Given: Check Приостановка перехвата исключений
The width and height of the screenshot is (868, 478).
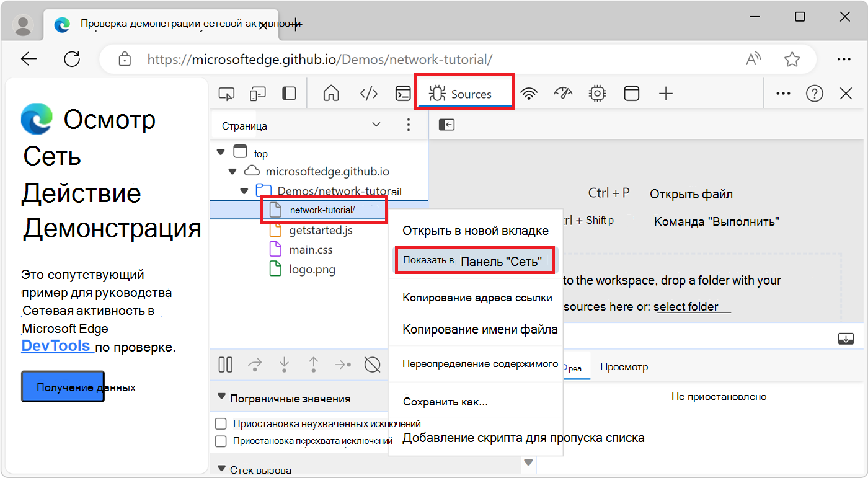Looking at the screenshot, I should click(221, 440).
